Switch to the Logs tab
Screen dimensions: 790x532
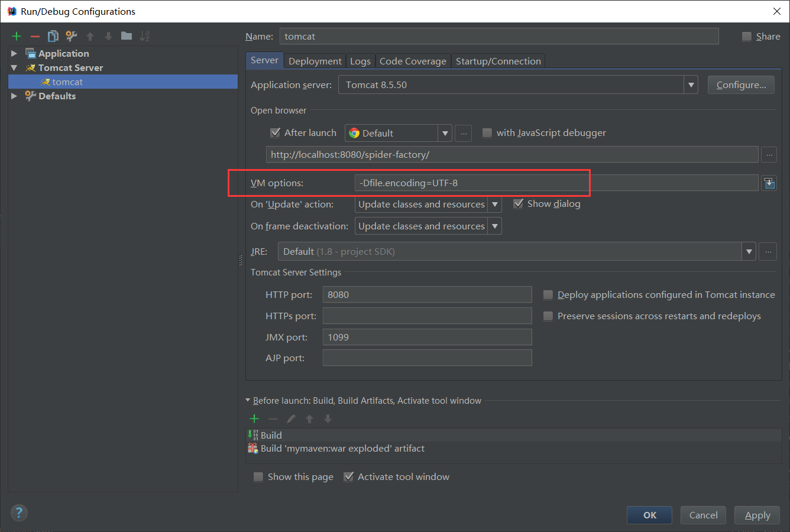tap(360, 61)
